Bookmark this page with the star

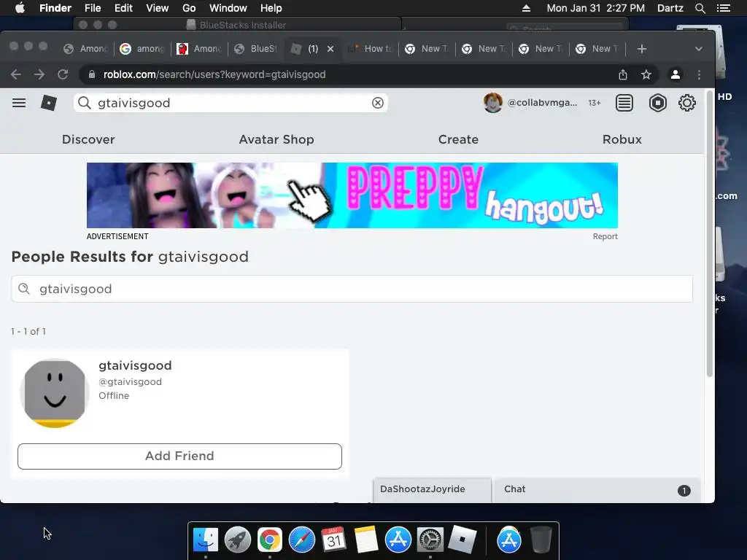point(646,75)
